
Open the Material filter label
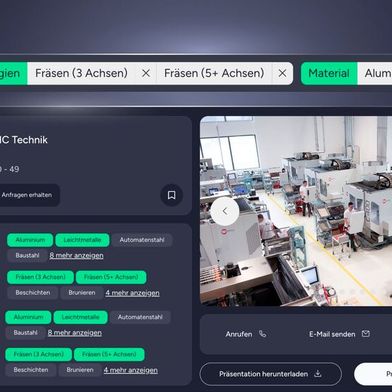tap(329, 73)
